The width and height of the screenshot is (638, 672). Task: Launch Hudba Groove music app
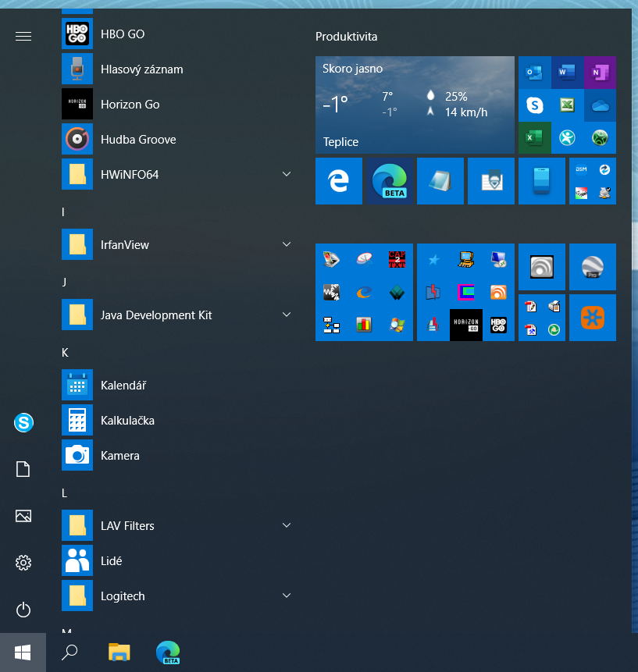pos(137,140)
